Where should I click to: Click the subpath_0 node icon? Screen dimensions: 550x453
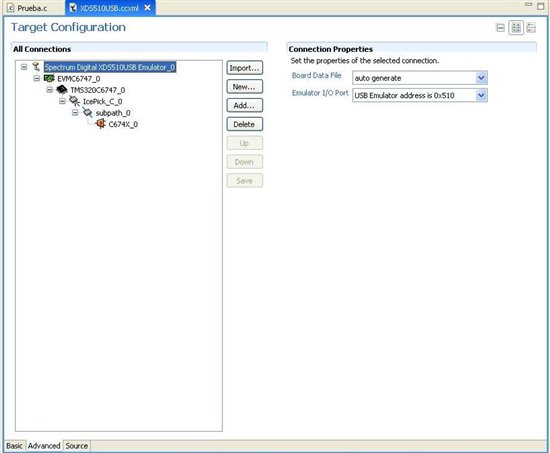pos(87,113)
